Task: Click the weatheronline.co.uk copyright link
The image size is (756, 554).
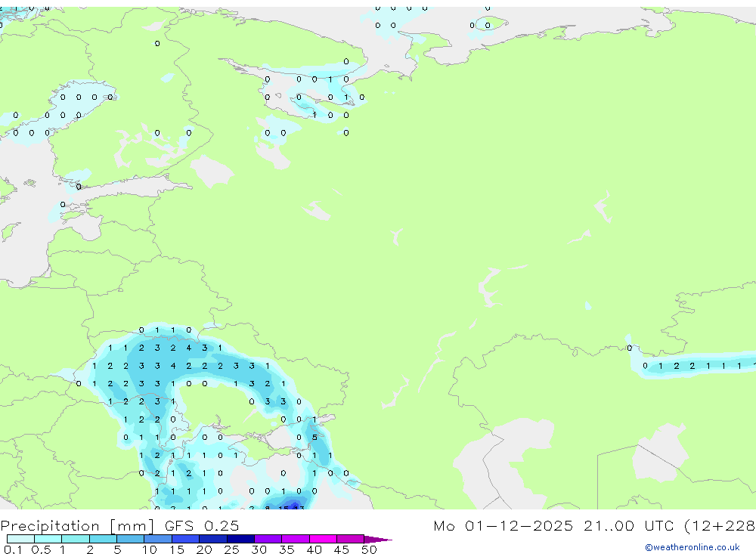Action: coord(692,547)
